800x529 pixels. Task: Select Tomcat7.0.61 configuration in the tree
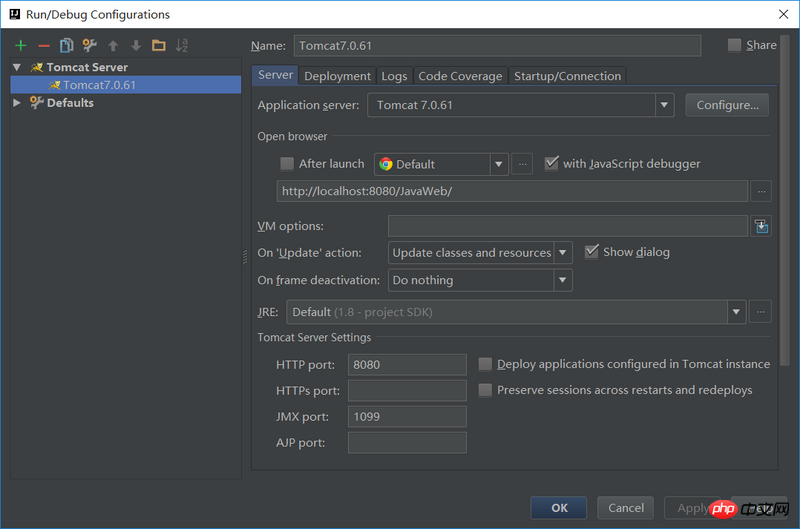(126, 85)
